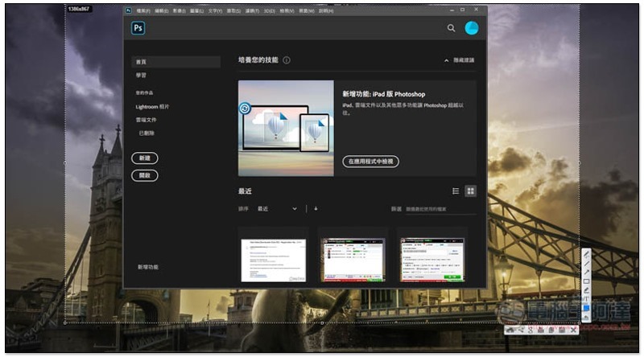Open the 排序 sort dropdown showing 最近
Image resolution: width=644 pixels, height=357 pixels.
coord(277,208)
